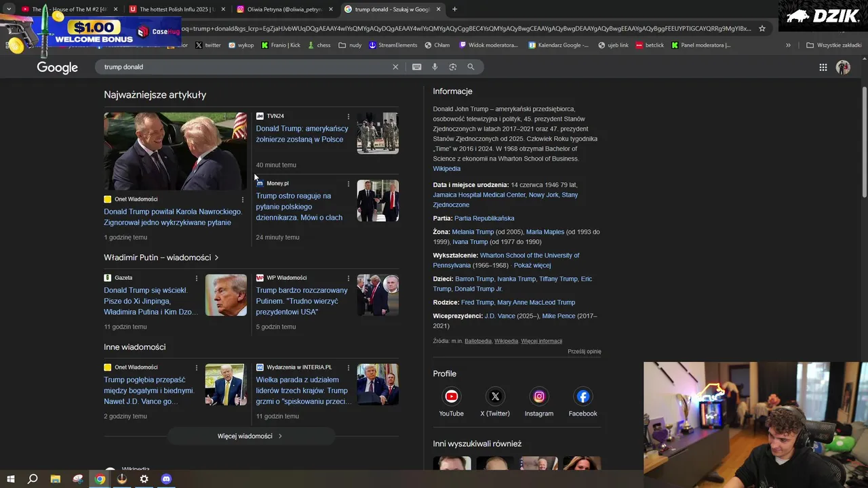The image size is (868, 488).
Task: Open options menu for WP Wiadomości article
Action: pos(349,278)
